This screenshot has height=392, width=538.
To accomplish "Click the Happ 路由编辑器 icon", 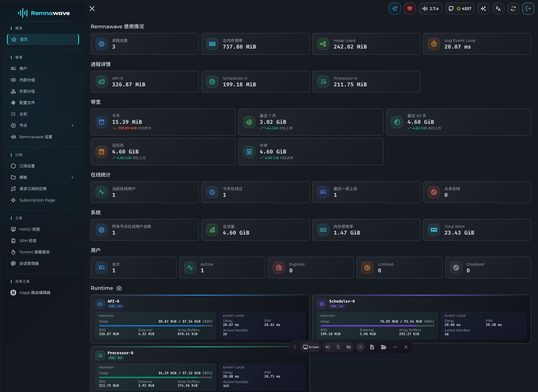I will point(13,293).
